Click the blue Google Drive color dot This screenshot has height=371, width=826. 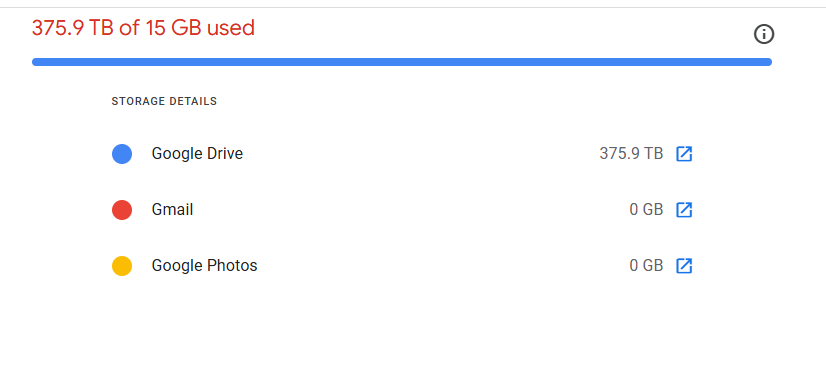[x=122, y=154]
